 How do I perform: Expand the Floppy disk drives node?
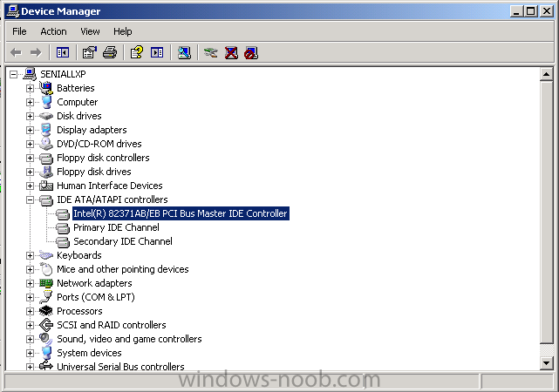30,172
